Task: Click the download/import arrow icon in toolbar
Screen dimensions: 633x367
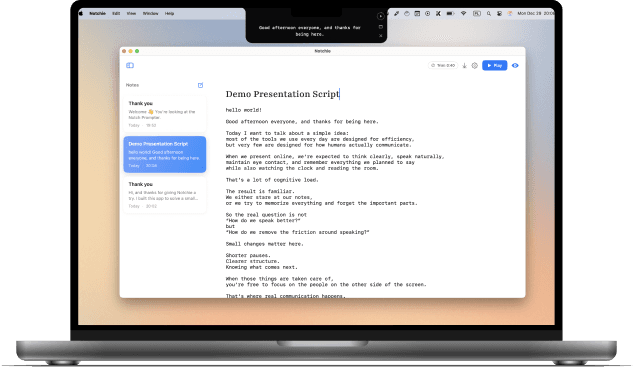Action: 464,65
